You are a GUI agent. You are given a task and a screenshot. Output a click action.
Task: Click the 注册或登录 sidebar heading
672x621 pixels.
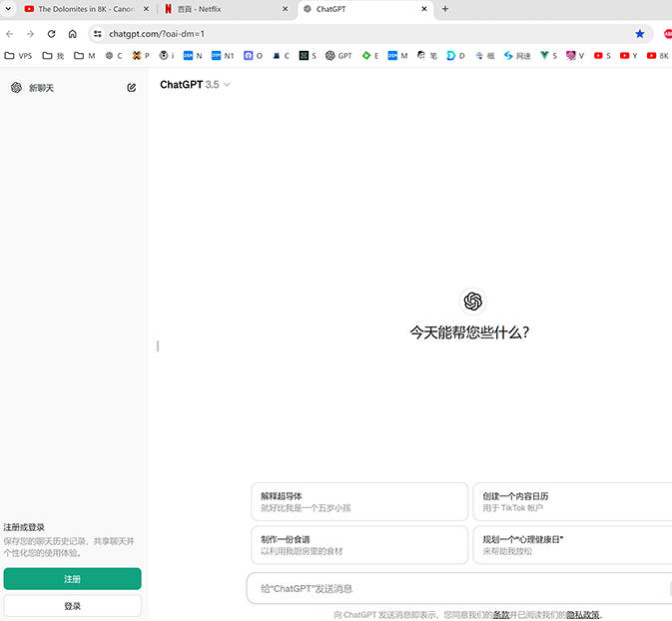(24, 527)
